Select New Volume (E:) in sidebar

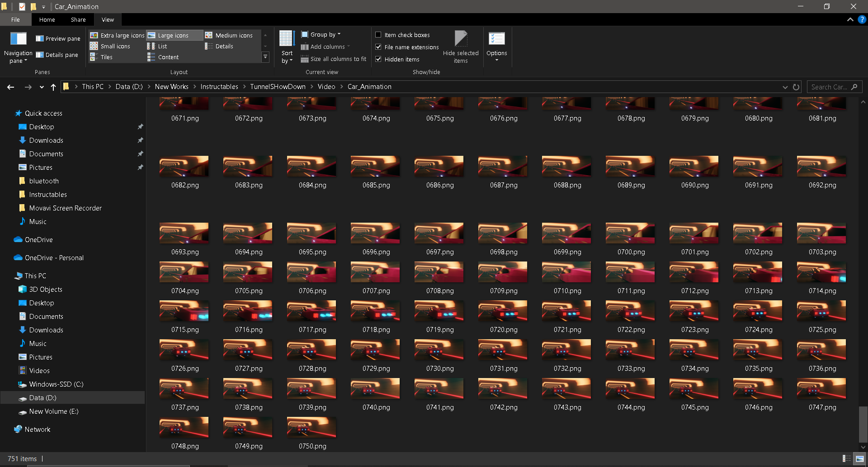pos(54,411)
